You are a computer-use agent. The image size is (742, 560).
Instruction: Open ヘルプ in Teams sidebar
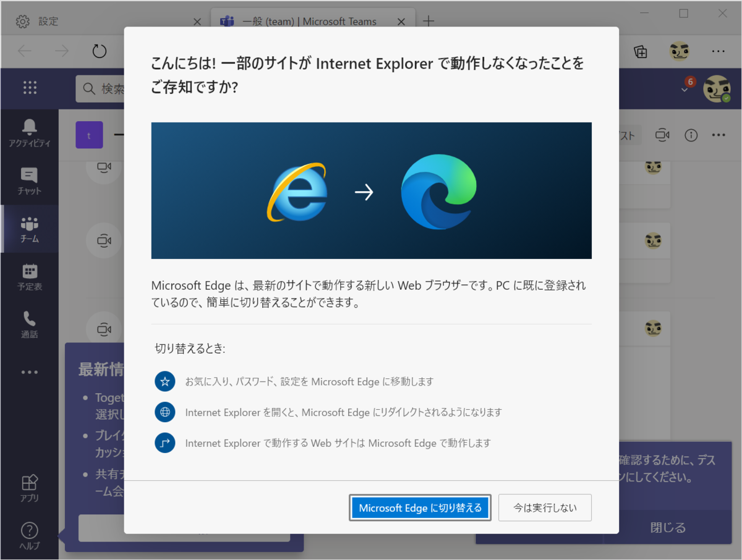click(30, 536)
